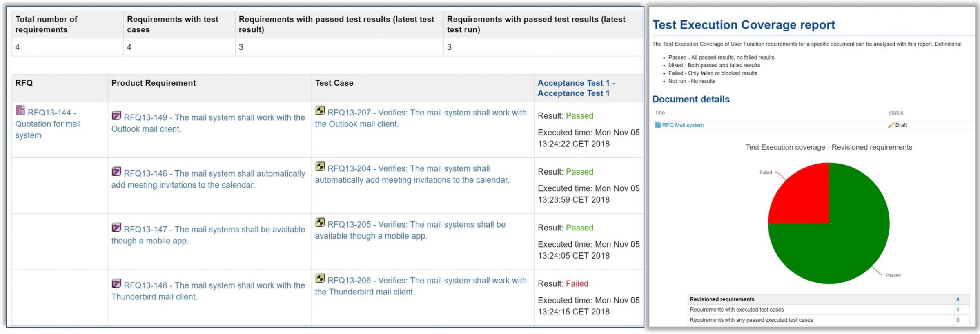Open RFQ13-144 Quotation for mail system
980x334 pixels.
click(48, 124)
